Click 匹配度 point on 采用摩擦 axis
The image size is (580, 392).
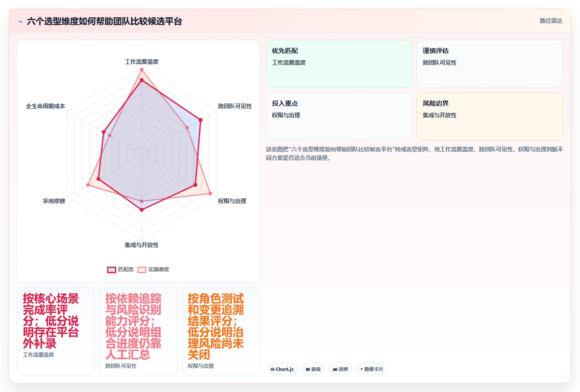(x=99, y=179)
